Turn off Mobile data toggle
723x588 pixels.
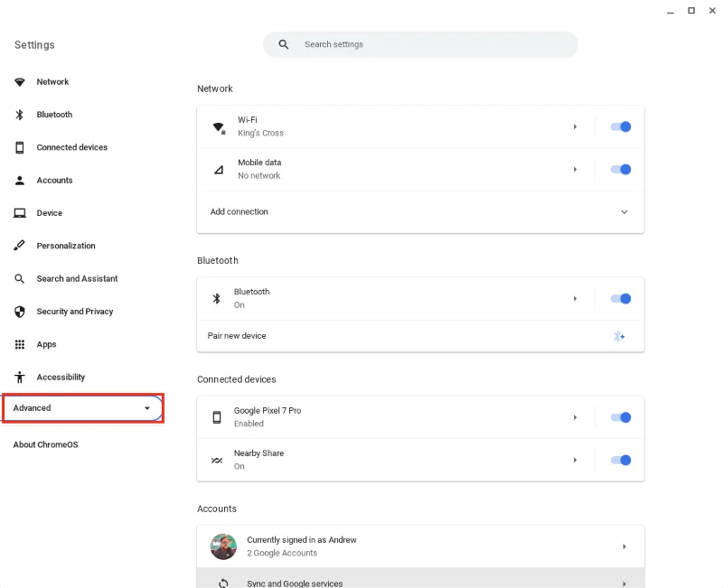pos(621,169)
